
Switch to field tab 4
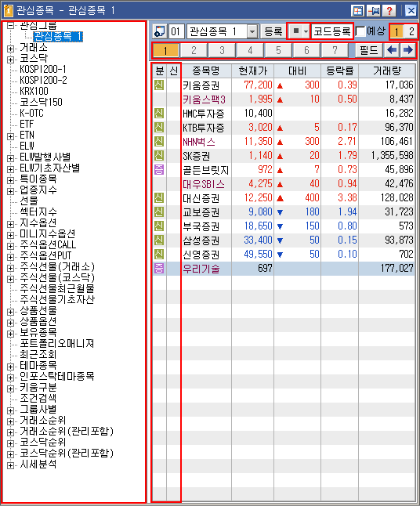[250, 50]
